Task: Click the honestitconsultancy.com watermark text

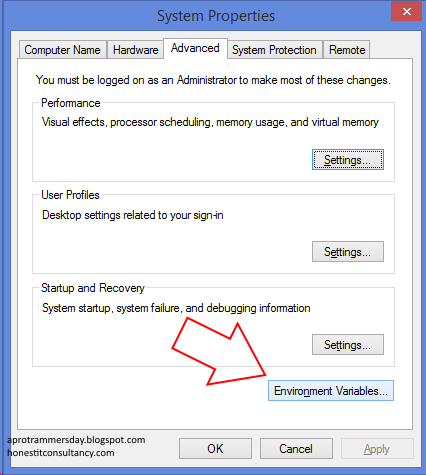Action: coord(61,453)
